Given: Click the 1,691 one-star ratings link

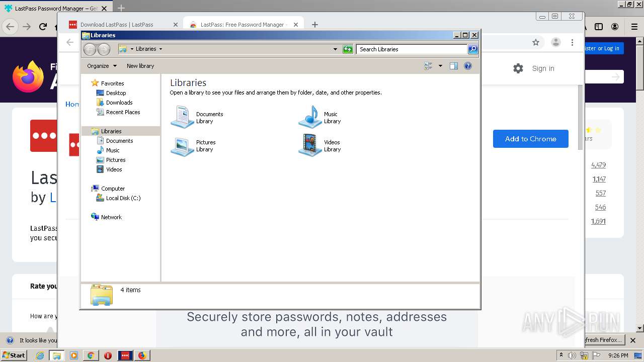Looking at the screenshot, I should [x=599, y=221].
